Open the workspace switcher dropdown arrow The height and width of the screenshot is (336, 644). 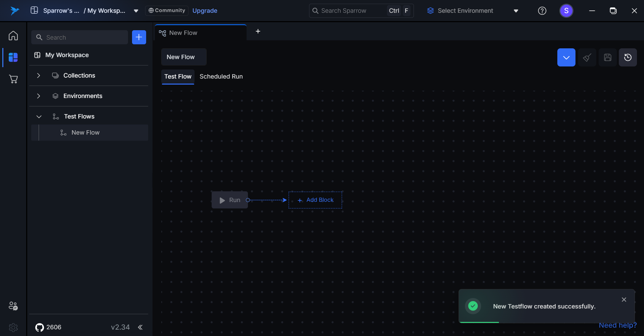coord(136,11)
